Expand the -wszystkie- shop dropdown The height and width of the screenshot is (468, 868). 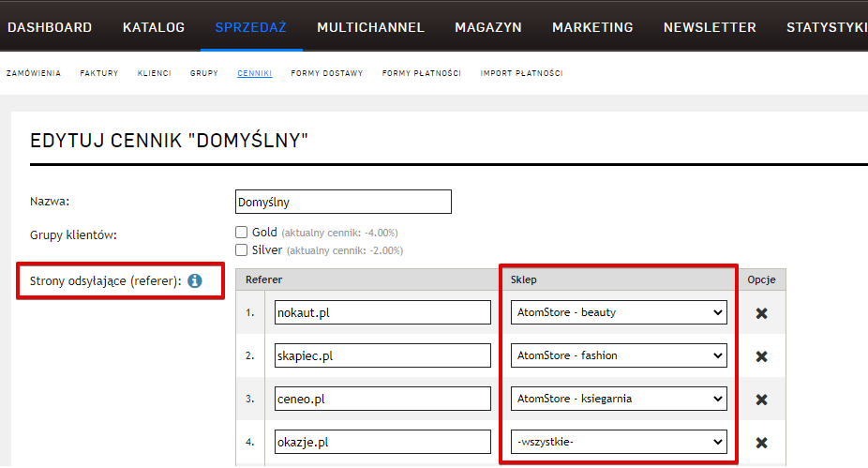(619, 442)
